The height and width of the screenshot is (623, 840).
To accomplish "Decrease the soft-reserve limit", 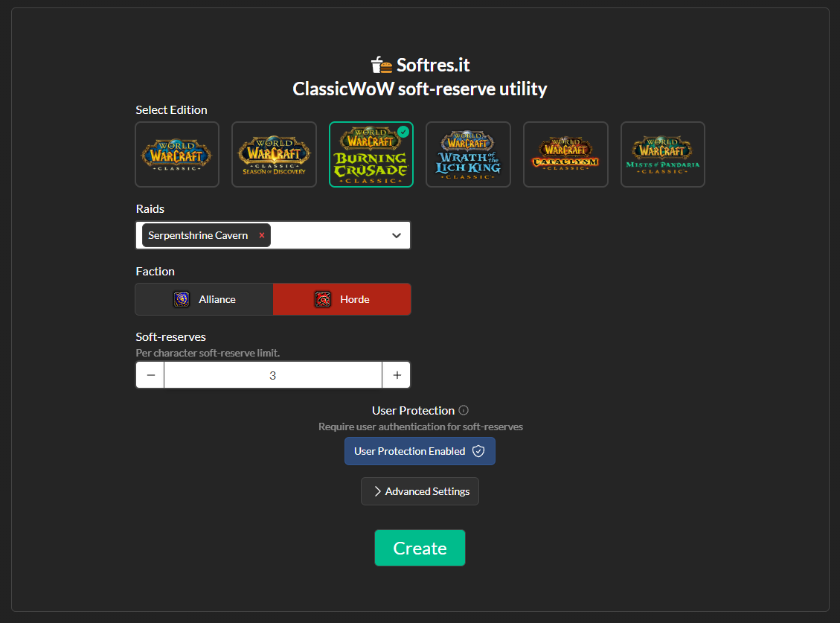I will 150,374.
